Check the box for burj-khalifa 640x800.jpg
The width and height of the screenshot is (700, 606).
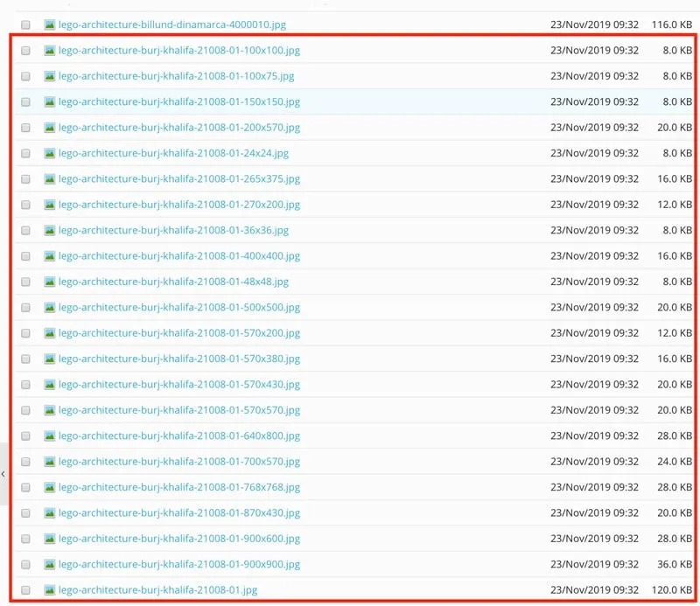point(25,436)
